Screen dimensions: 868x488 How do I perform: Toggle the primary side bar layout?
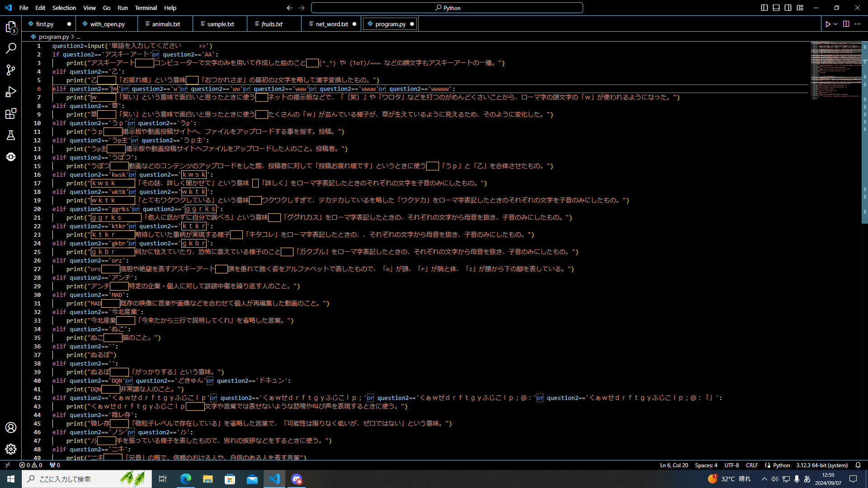click(764, 8)
